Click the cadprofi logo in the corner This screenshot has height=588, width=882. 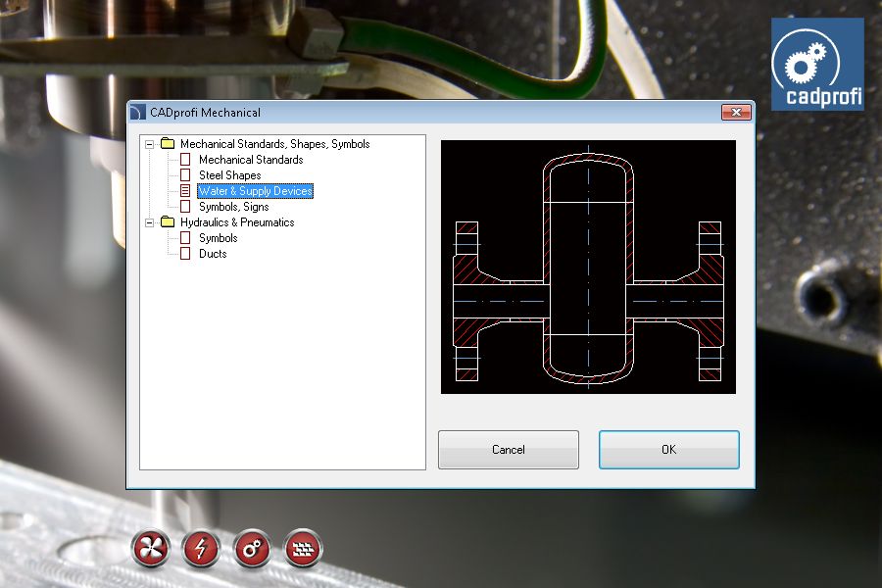[817, 64]
